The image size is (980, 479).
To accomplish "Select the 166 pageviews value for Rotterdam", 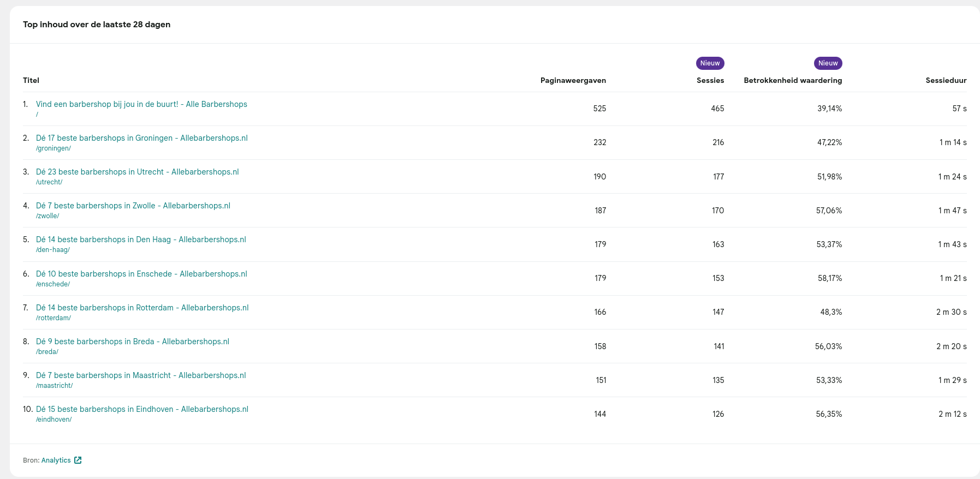I will 600,312.
